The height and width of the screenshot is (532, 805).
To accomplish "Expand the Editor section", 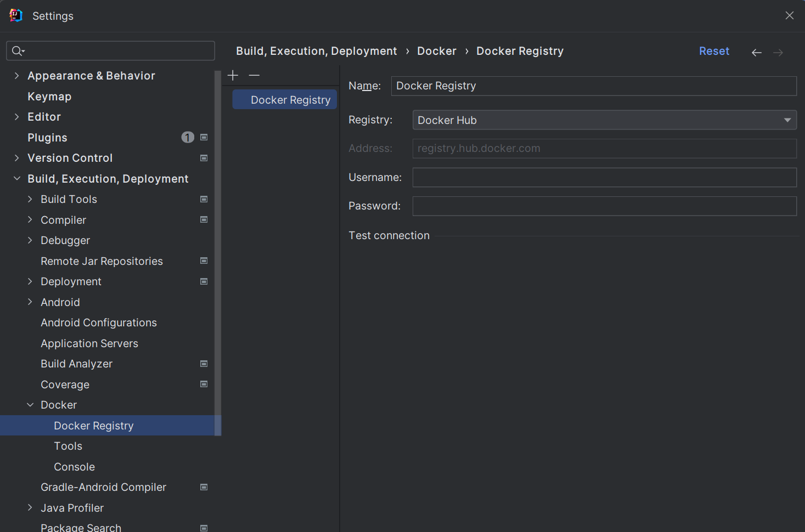I will tap(17, 117).
